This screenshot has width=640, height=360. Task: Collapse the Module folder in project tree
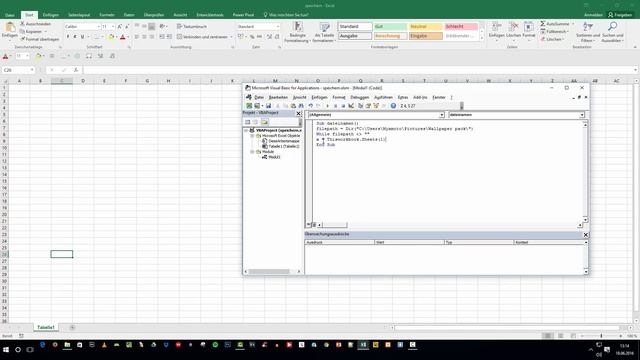coord(253,151)
